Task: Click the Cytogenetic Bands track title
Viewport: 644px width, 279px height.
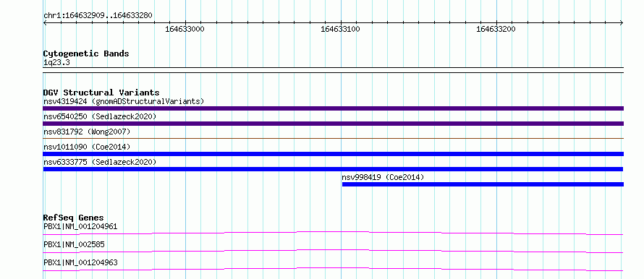Action: pos(86,53)
